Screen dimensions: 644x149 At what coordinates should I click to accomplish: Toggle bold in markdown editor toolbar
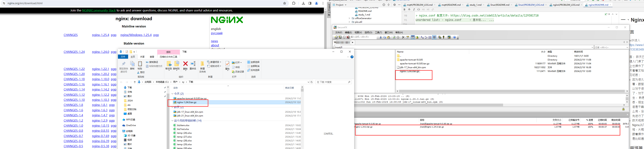coord(405,9)
